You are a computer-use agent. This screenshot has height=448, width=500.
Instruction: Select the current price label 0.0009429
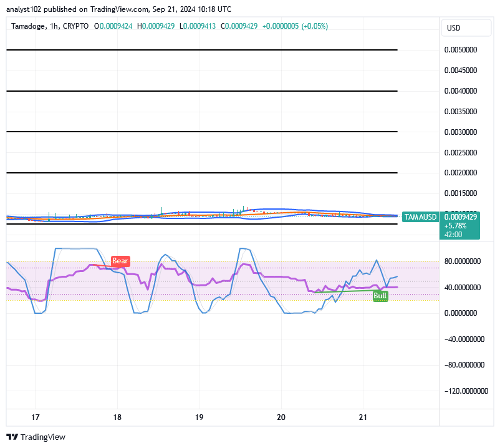[461, 217]
